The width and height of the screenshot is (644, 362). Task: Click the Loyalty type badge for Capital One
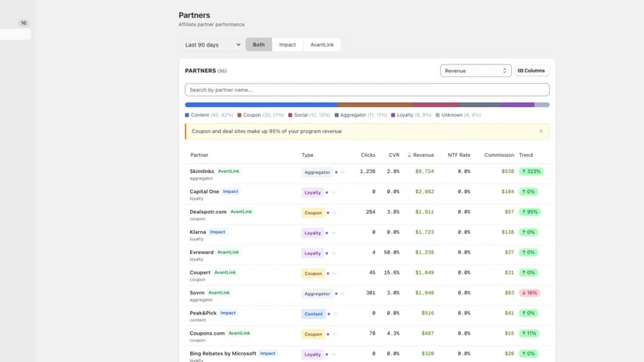click(x=312, y=192)
